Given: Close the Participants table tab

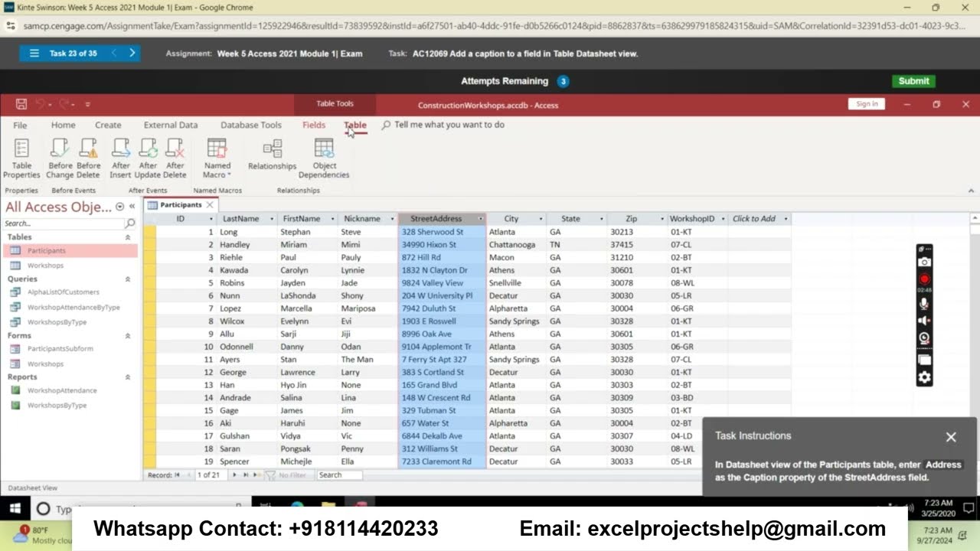Looking at the screenshot, I should coord(210,205).
